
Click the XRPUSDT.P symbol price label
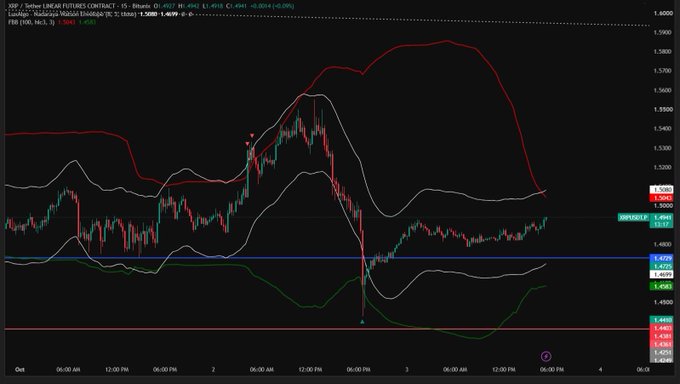pos(633,217)
